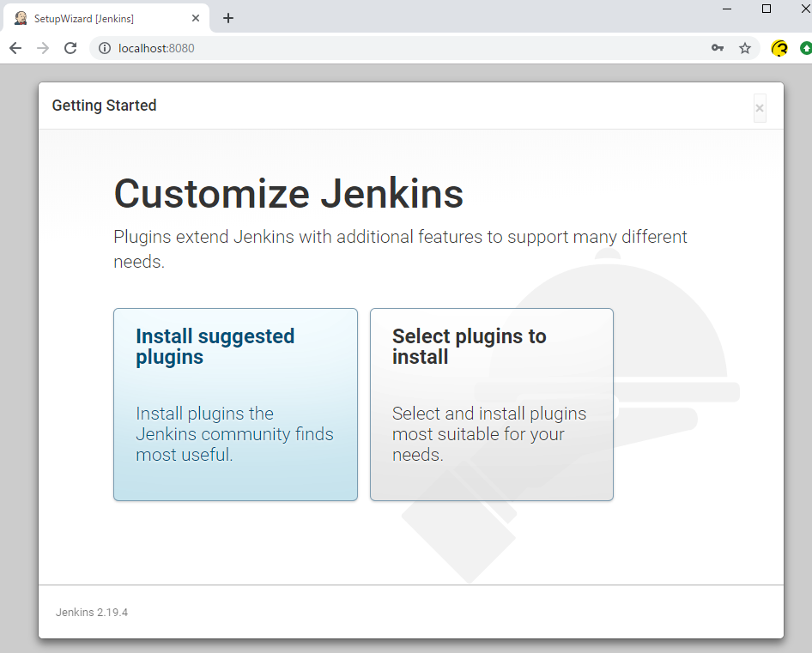The width and height of the screenshot is (812, 653).
Task: Reload the localhost:8080 page
Action: [x=70, y=48]
